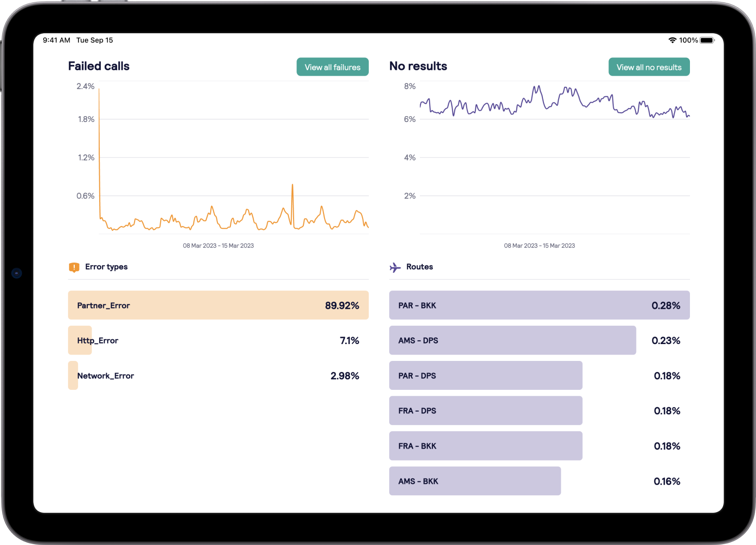Pick the AMS - BKK route bar

pyautogui.click(x=475, y=481)
